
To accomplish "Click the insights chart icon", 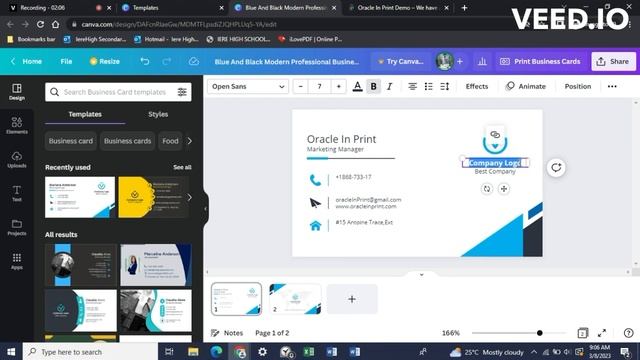I will tap(482, 61).
